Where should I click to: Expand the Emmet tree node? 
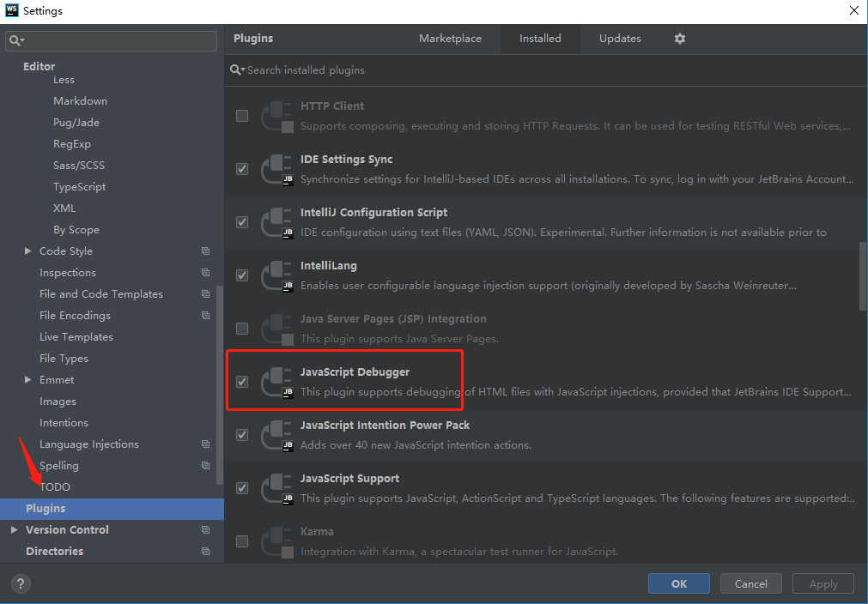[27, 379]
